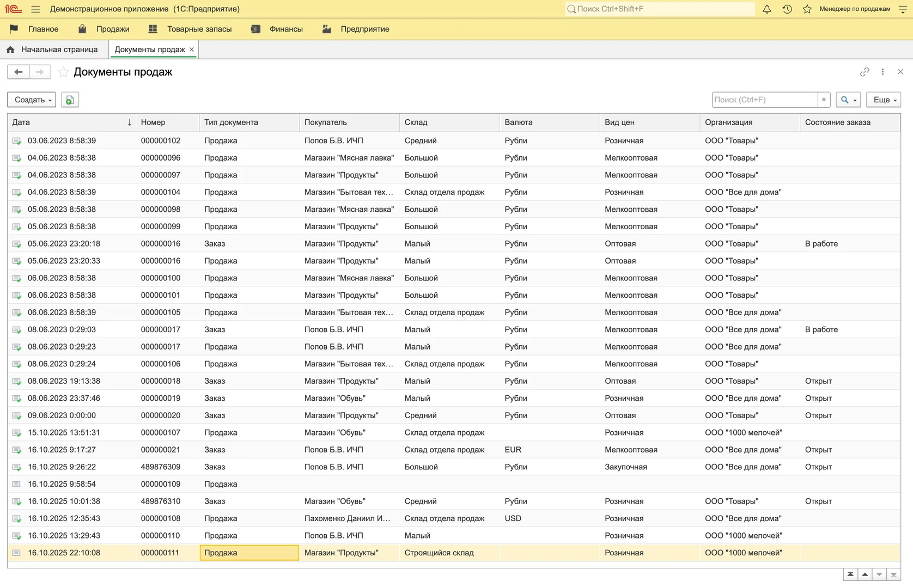
Task: Click into the Поиск (Ctrl+F) field
Action: point(764,100)
